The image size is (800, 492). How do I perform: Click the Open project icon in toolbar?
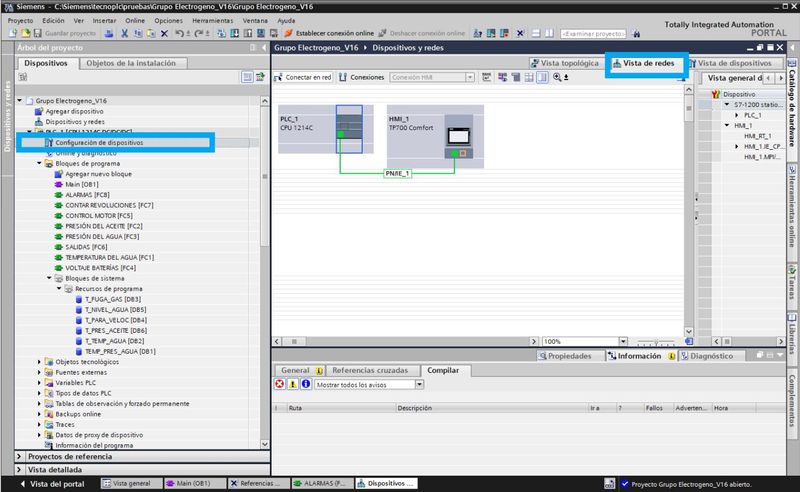coord(25,33)
